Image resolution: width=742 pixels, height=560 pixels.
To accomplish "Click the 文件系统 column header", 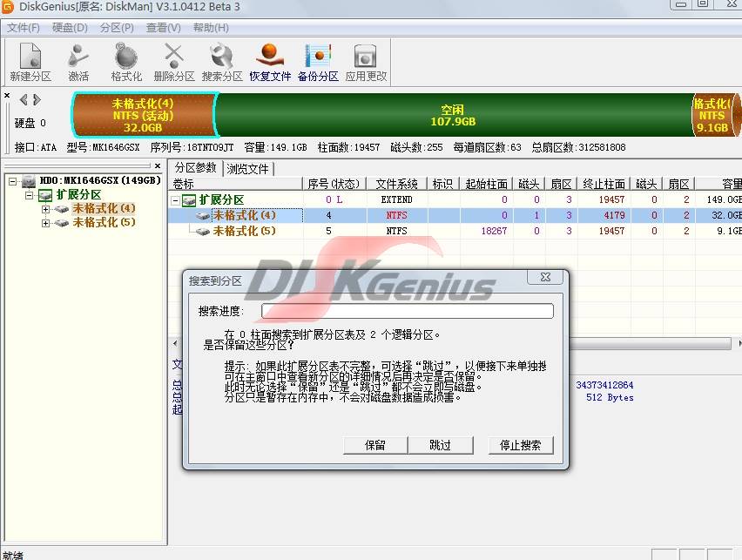I will coord(396,184).
